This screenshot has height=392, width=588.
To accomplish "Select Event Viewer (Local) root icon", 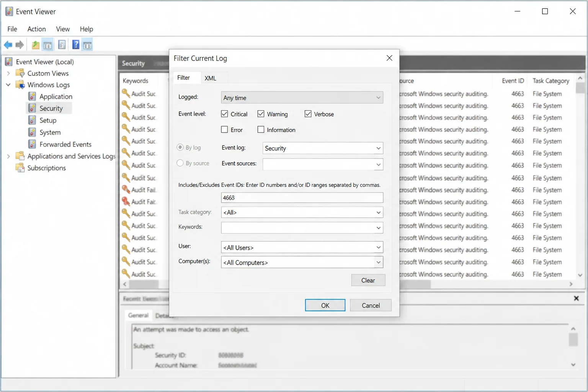I will click(x=9, y=62).
